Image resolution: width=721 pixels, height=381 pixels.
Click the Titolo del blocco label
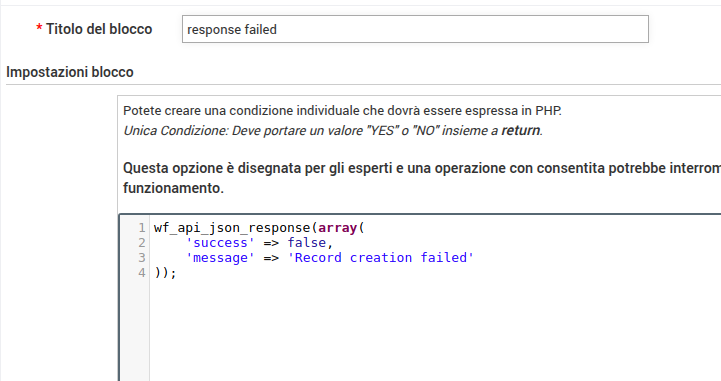[99, 29]
